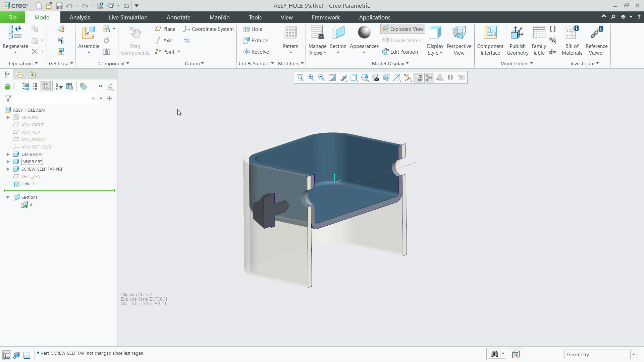The height and width of the screenshot is (362, 644).
Task: Select Hole 1 in model tree
Action: pyautogui.click(x=28, y=184)
